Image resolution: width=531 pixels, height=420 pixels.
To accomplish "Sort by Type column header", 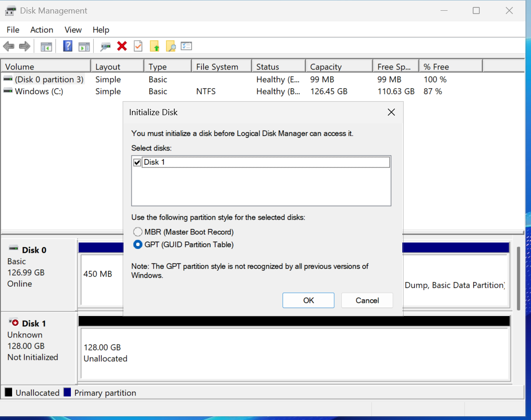I will tap(168, 67).
